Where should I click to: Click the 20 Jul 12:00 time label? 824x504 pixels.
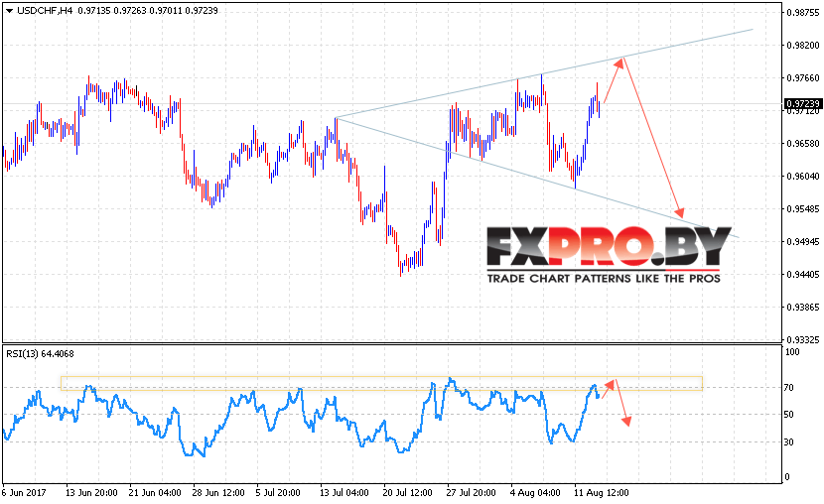[408, 493]
